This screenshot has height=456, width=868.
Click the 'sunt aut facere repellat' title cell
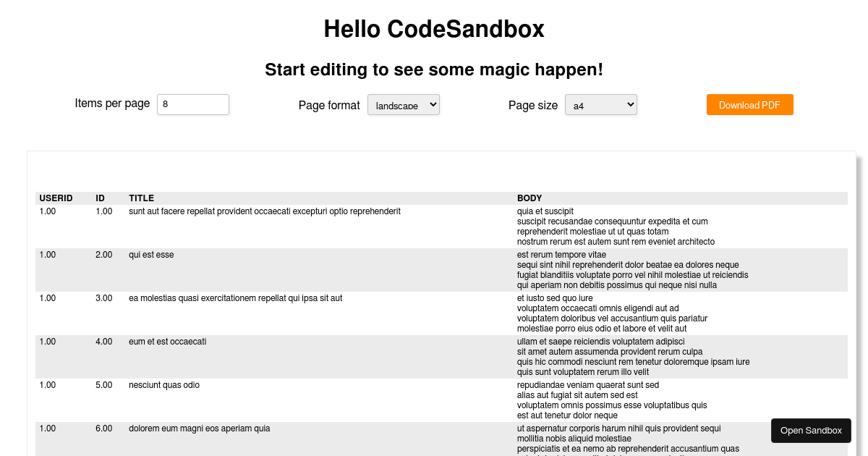pyautogui.click(x=265, y=211)
